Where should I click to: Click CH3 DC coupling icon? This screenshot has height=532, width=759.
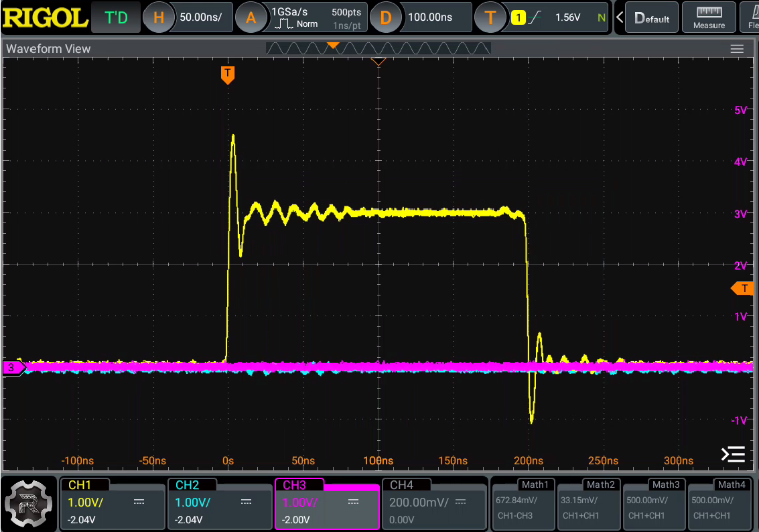click(x=353, y=502)
